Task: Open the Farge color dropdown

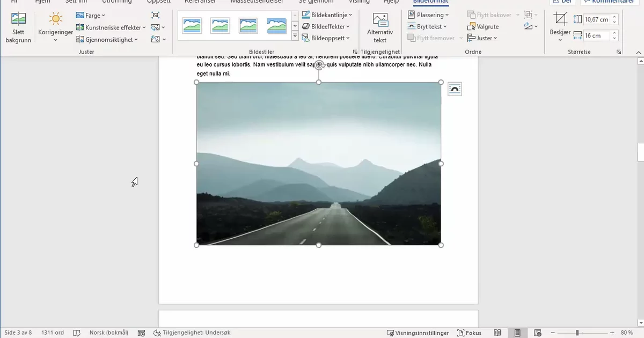Action: [x=91, y=16]
